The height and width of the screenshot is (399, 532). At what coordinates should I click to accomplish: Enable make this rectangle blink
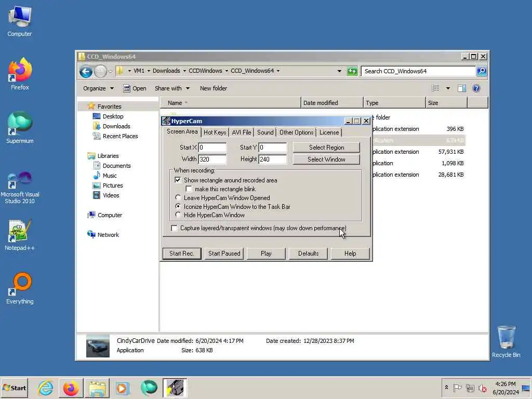point(189,189)
